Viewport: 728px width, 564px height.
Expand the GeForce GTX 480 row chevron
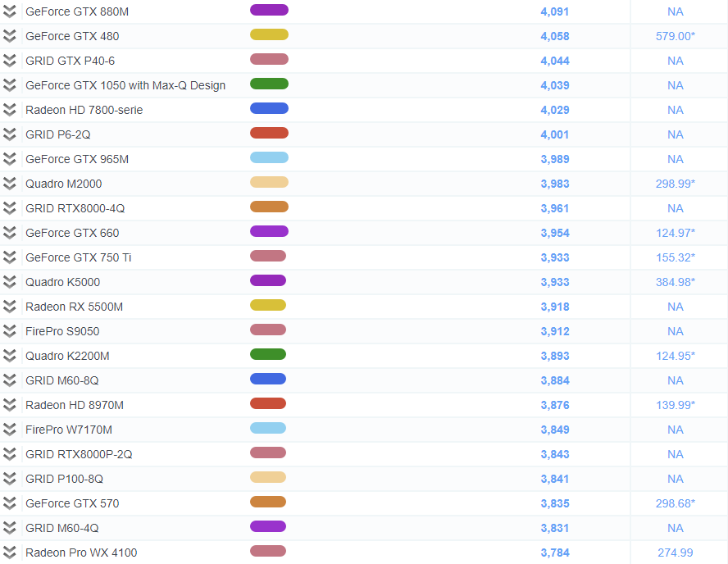point(9,36)
